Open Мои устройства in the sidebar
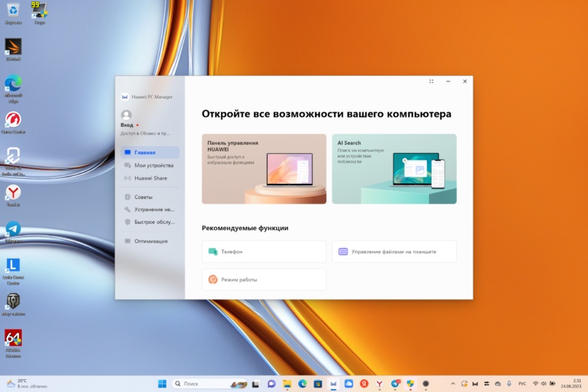Image resolution: width=588 pixels, height=392 pixels. (150, 165)
